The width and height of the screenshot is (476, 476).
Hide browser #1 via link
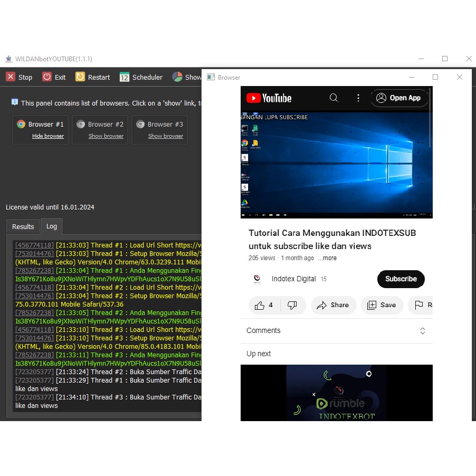(48, 136)
